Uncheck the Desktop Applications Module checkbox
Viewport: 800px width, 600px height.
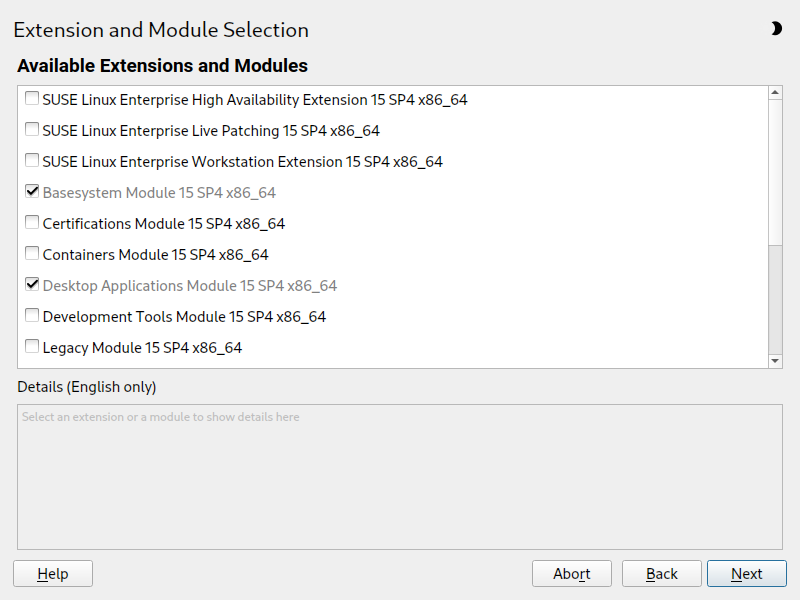tap(32, 285)
